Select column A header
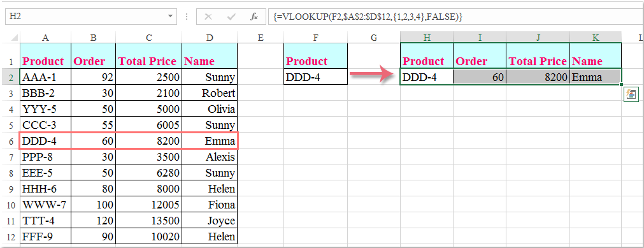644x248 pixels. (46, 38)
